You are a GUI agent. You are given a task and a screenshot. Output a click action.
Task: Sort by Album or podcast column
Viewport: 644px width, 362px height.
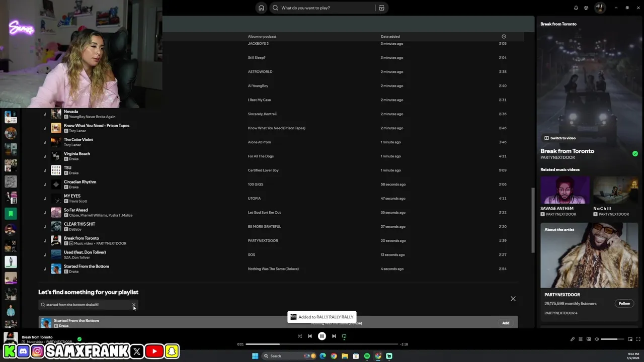tap(262, 36)
